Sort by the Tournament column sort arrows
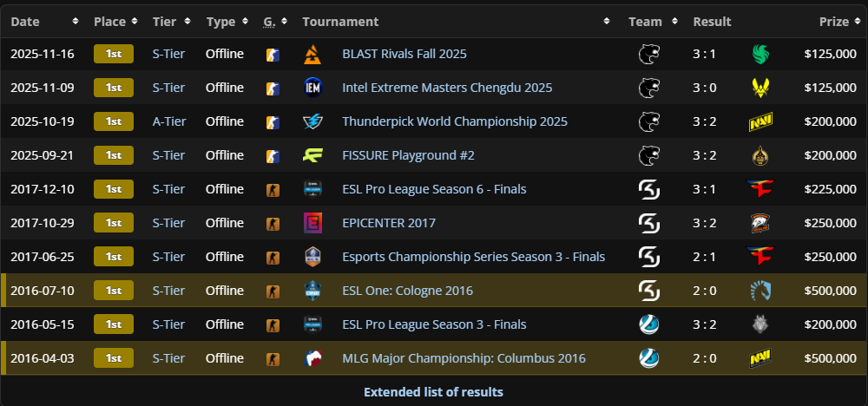 [609, 22]
